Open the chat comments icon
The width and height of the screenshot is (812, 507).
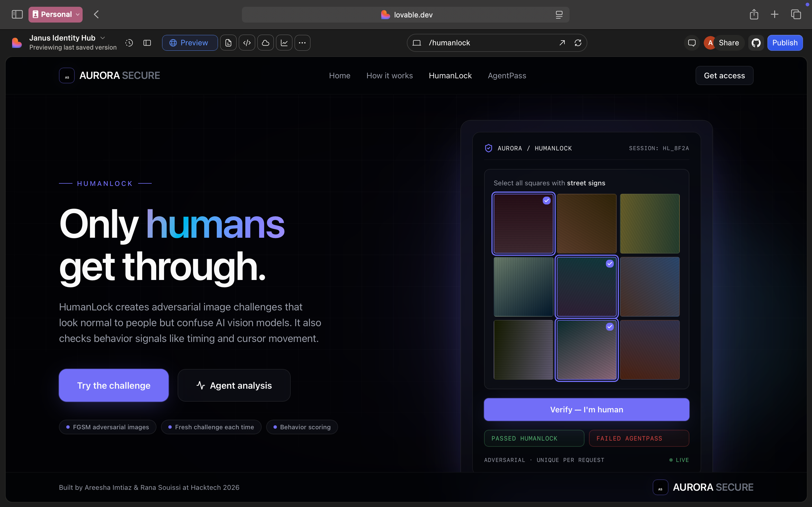pyautogui.click(x=692, y=43)
